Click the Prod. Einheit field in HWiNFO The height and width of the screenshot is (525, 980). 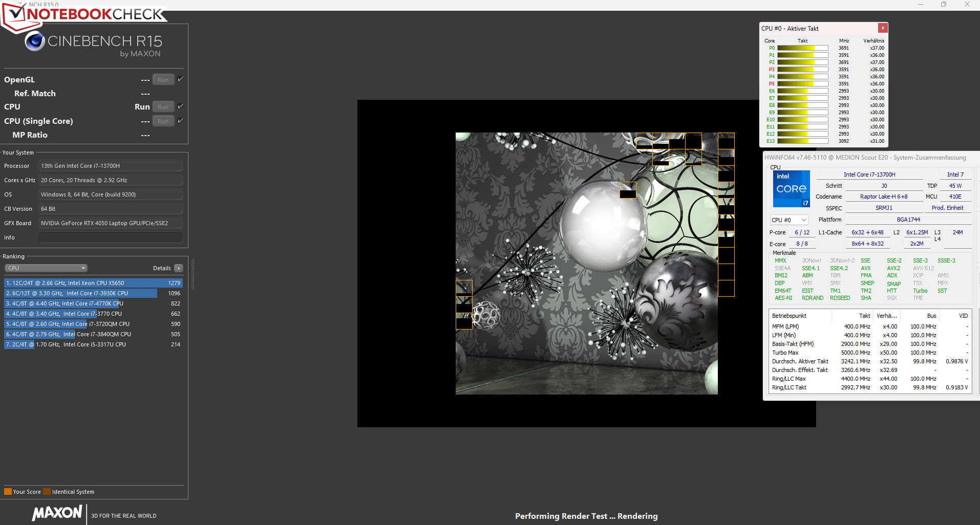pos(948,208)
